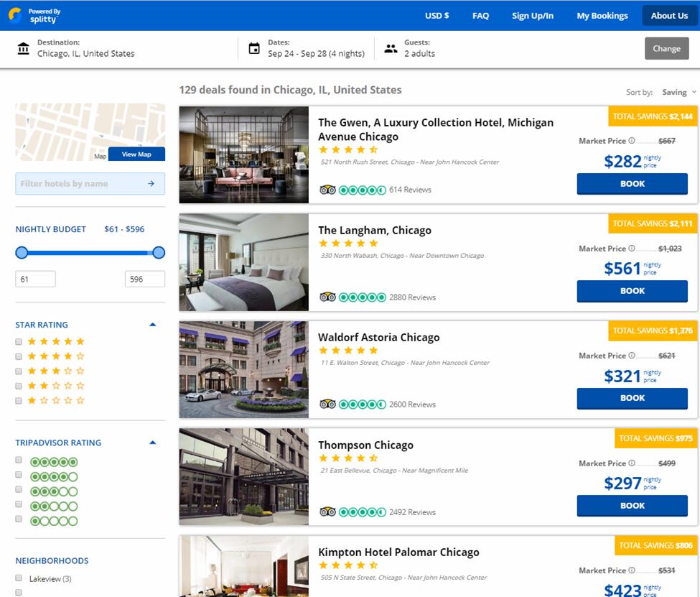The image size is (700, 597).
Task: Check the 2-bubble TripAdvisor rating filter
Action: tap(19, 504)
